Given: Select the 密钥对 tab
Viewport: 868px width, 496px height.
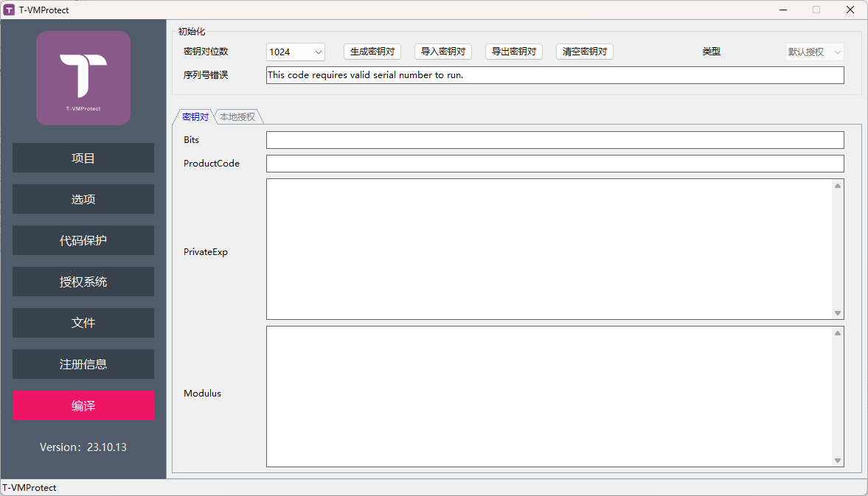Looking at the screenshot, I should coord(195,116).
